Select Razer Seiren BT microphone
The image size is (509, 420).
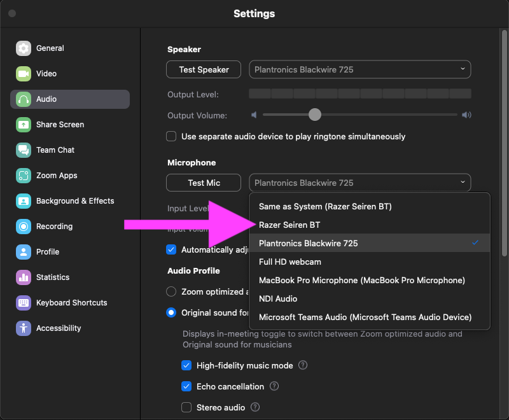370,225
